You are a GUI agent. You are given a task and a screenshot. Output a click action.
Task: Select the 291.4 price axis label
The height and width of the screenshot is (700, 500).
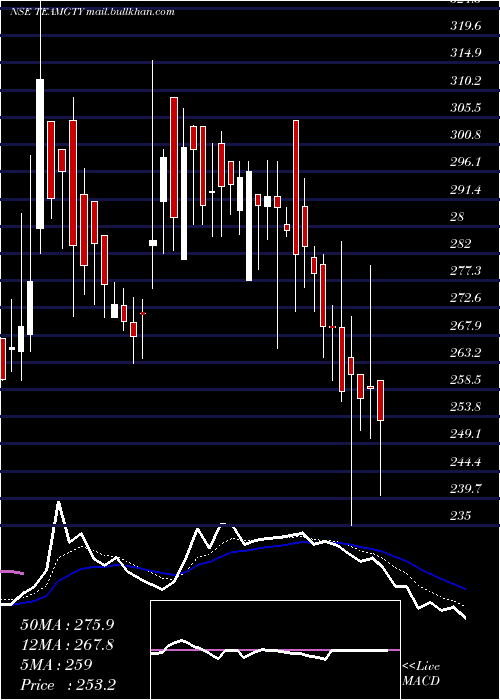(466, 190)
